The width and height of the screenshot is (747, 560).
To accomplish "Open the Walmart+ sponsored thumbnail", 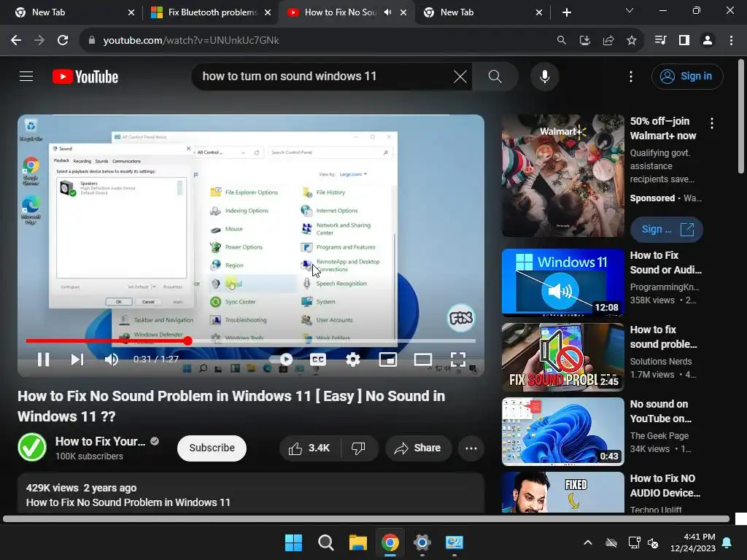I will pos(562,176).
